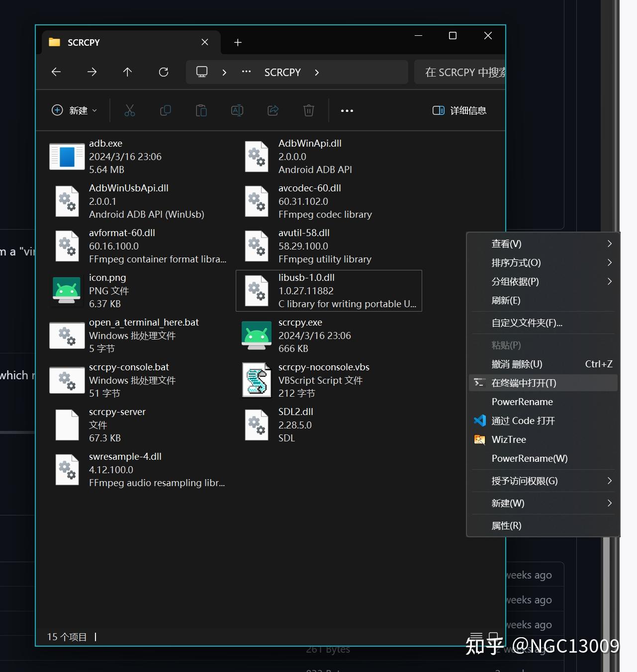Image resolution: width=637 pixels, height=672 pixels.
Task: Select the Rename icon in the toolbar
Action: [237, 110]
